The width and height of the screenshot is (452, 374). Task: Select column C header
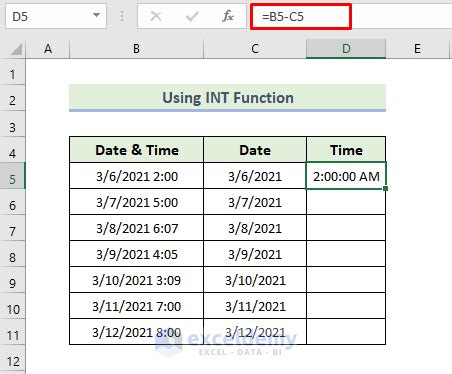click(x=255, y=49)
